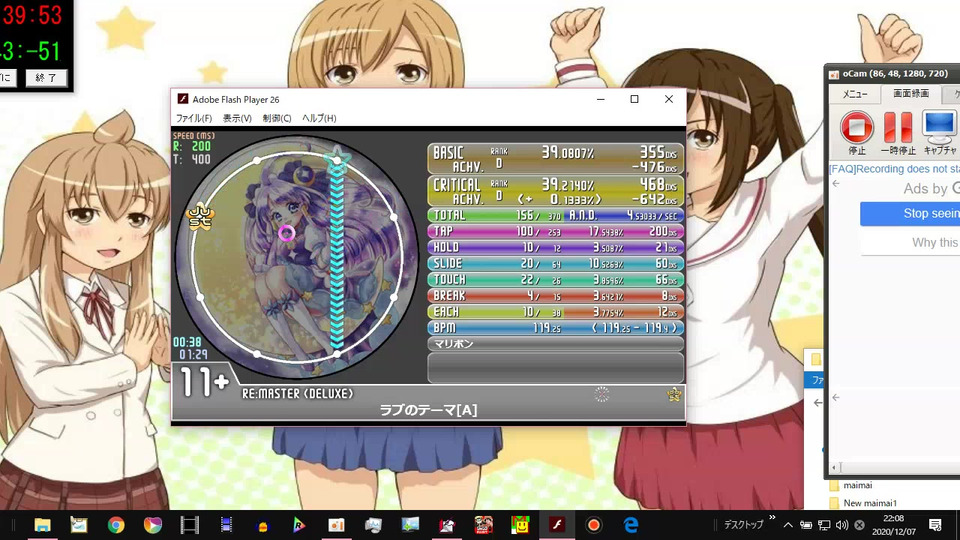Click the cyan star at top of slide
The image size is (960, 540).
pyautogui.click(x=337, y=160)
